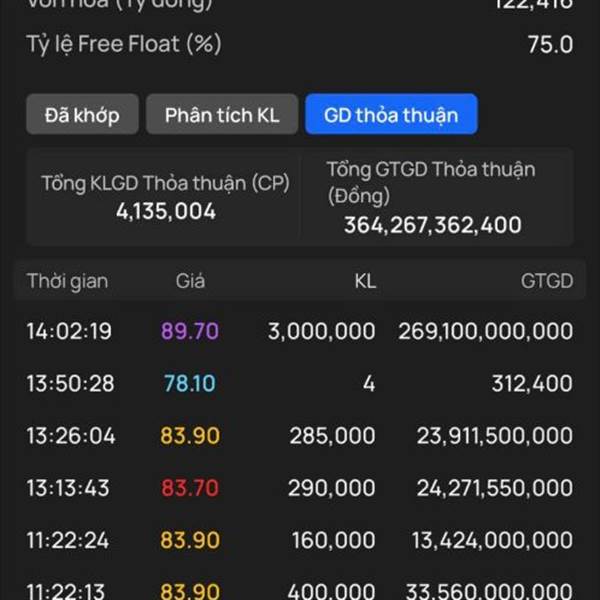Click the volume 3,000,000 cell
This screenshot has height=600, width=600.
point(321,331)
